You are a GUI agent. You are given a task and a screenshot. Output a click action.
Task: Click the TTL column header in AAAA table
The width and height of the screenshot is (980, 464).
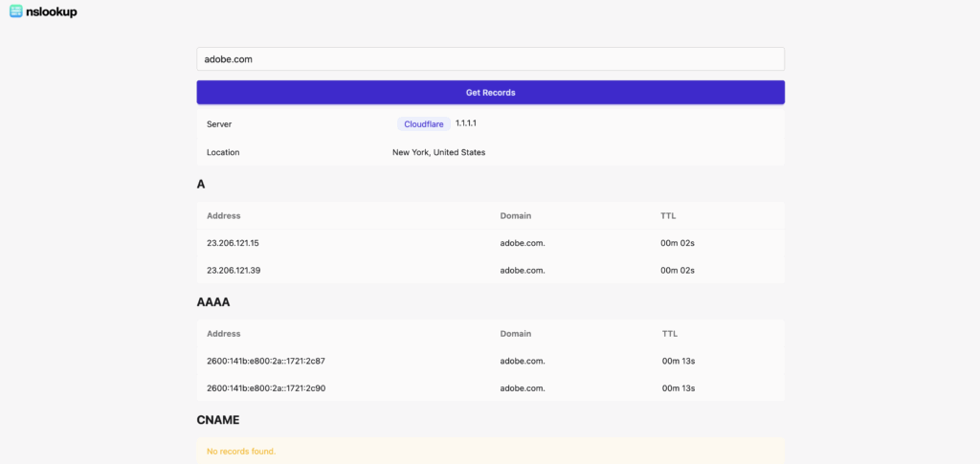point(670,334)
